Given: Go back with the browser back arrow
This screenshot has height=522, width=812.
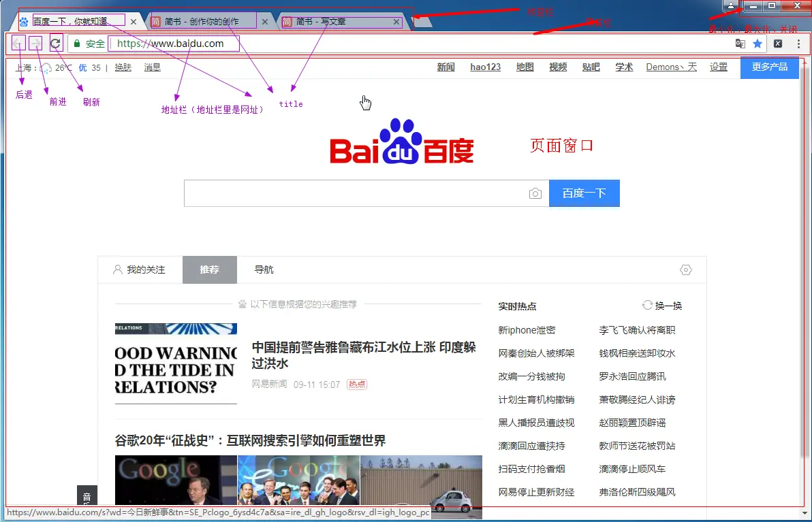Looking at the screenshot, I should pyautogui.click(x=18, y=44).
